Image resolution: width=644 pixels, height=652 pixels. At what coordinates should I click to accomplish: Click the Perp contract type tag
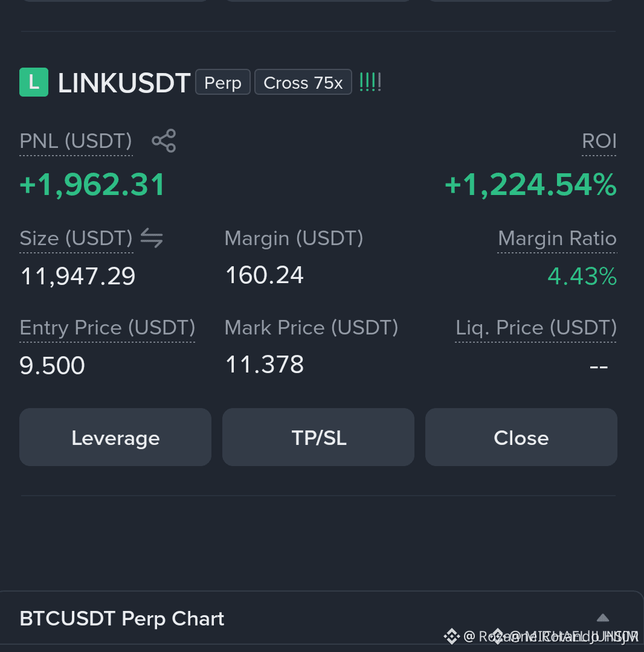[x=222, y=82]
